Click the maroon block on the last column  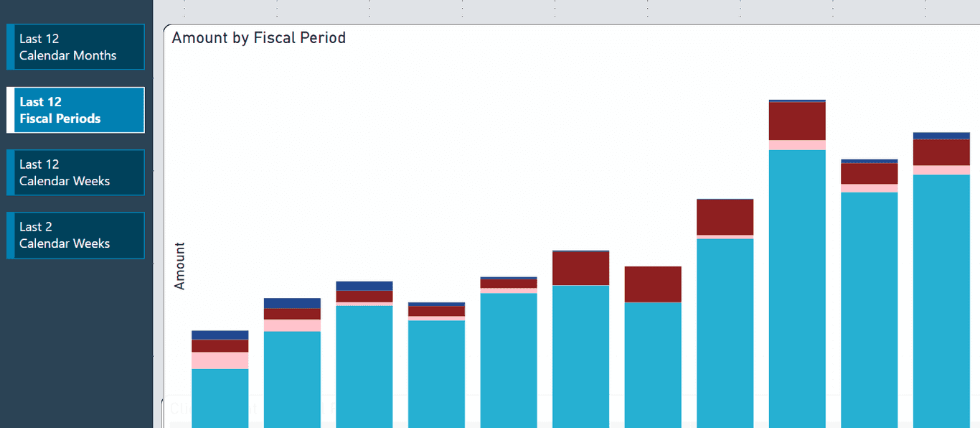941,151
